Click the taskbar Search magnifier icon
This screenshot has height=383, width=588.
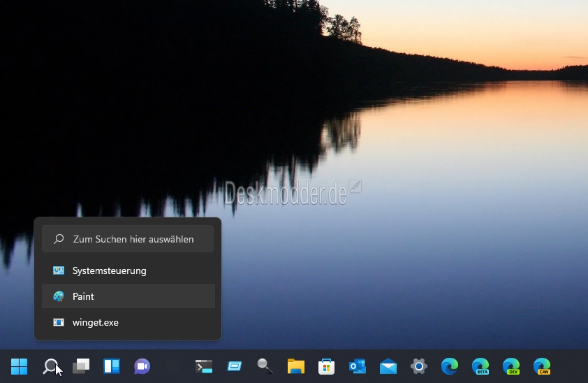[x=50, y=366]
